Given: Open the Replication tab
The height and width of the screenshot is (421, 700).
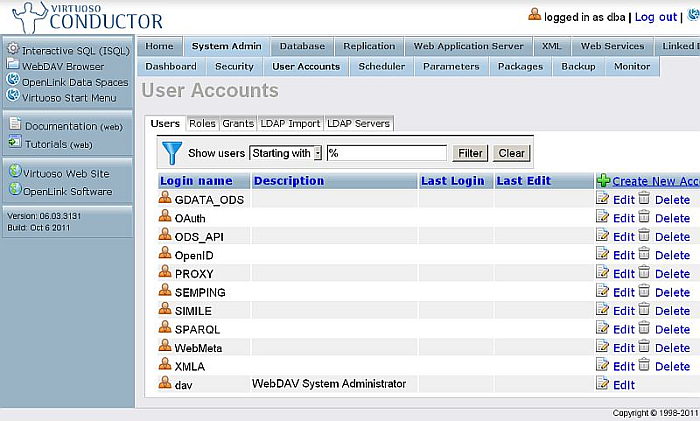Looking at the screenshot, I should pyautogui.click(x=369, y=46).
